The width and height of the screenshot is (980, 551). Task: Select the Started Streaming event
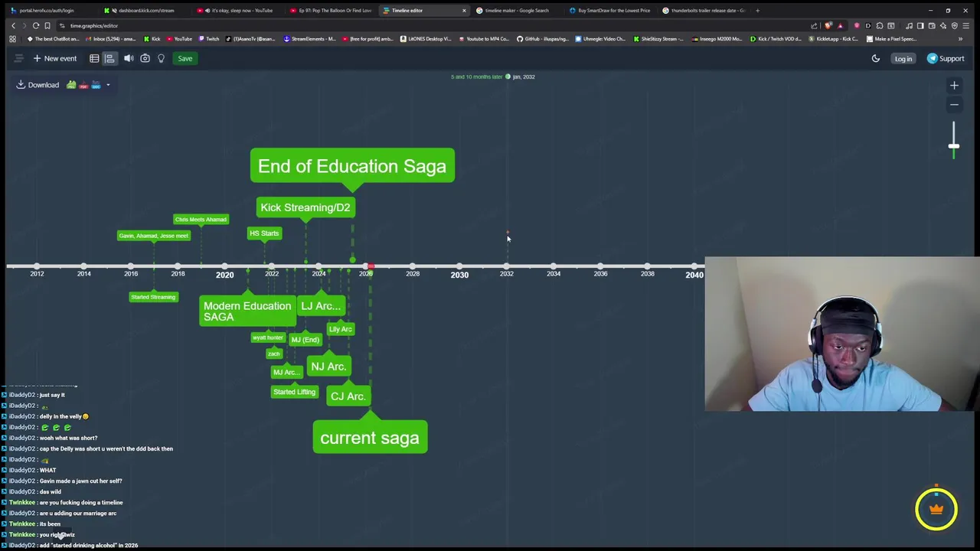pyautogui.click(x=153, y=297)
